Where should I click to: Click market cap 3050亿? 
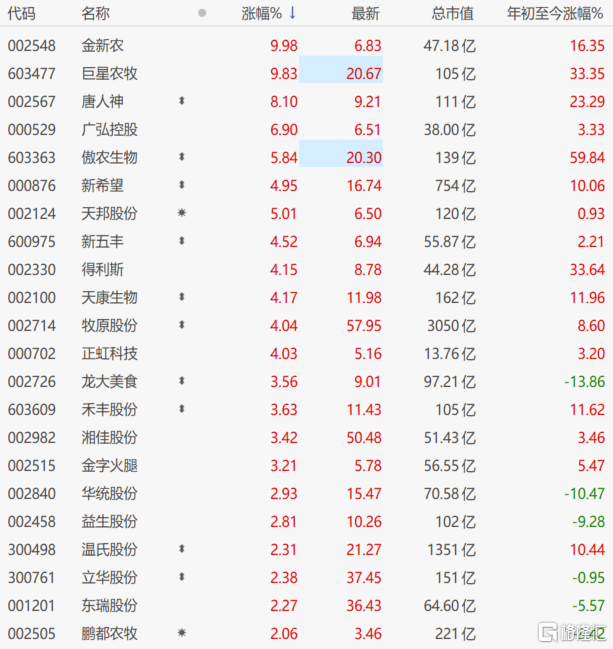451,326
